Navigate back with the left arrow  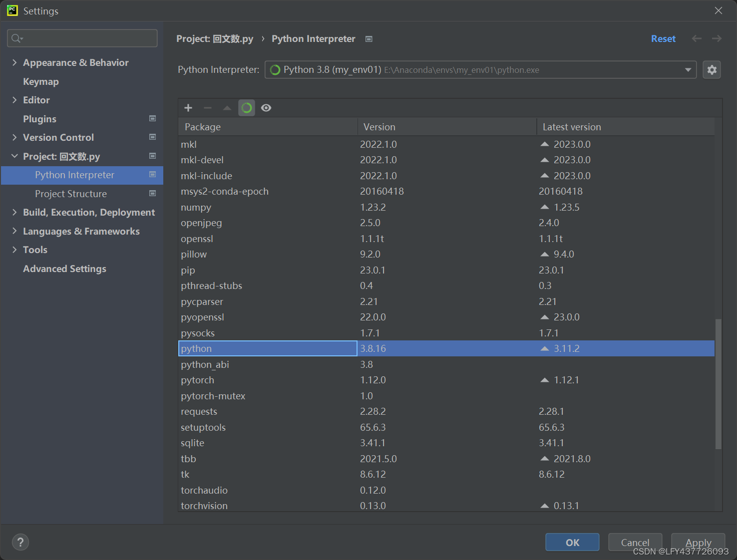click(x=697, y=38)
